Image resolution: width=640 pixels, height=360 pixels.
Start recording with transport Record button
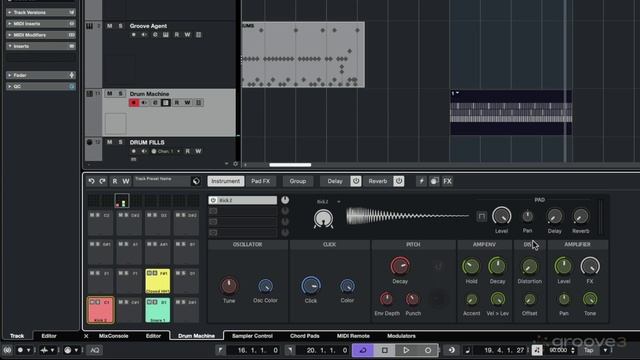click(x=427, y=350)
